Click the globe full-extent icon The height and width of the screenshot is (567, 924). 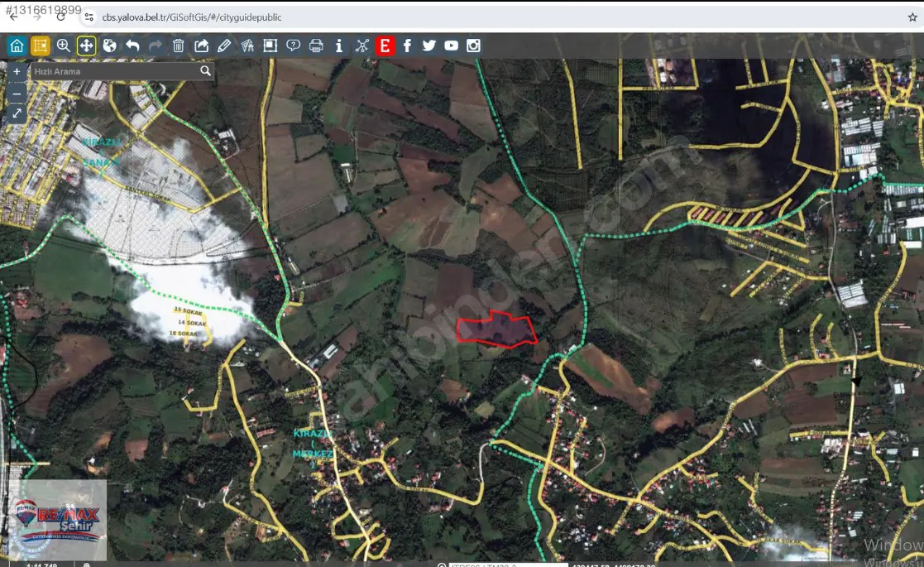click(x=110, y=46)
